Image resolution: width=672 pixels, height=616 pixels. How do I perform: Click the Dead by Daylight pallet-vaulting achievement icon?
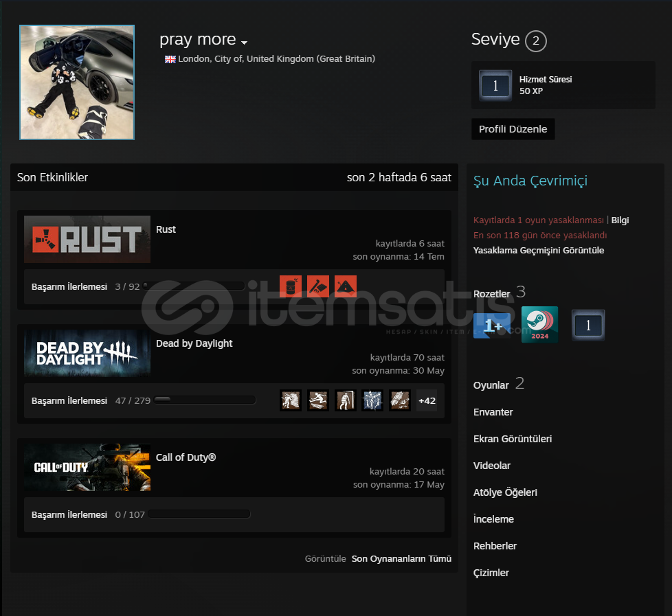[x=318, y=400]
